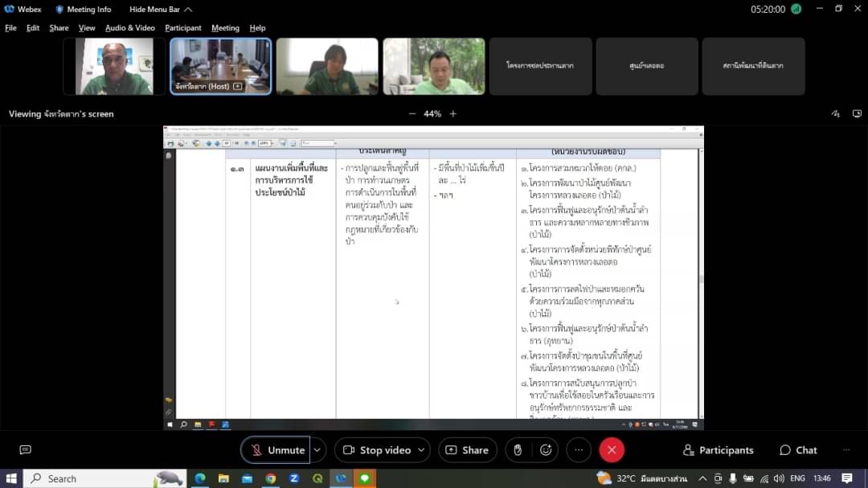Open the Participants panel

(718, 449)
